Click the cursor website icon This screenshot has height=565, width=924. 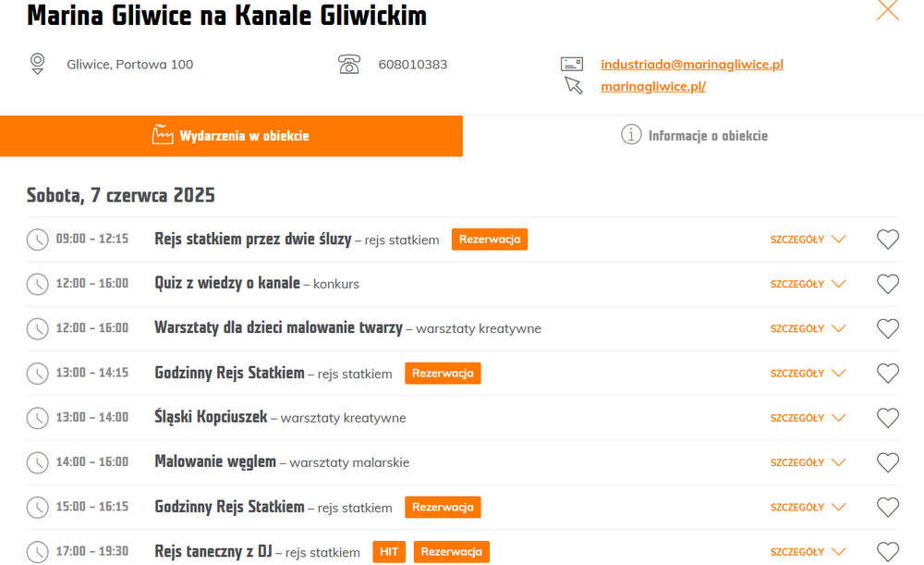click(x=574, y=85)
